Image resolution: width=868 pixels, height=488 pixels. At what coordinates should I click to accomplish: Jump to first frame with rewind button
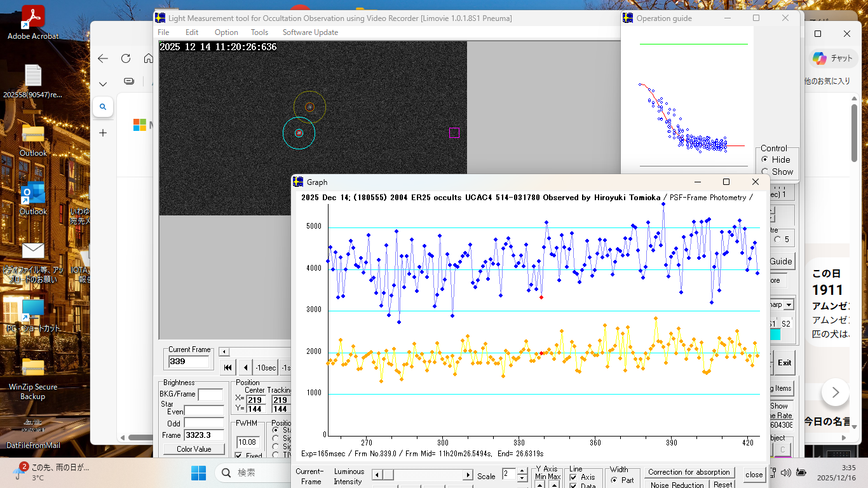(228, 368)
